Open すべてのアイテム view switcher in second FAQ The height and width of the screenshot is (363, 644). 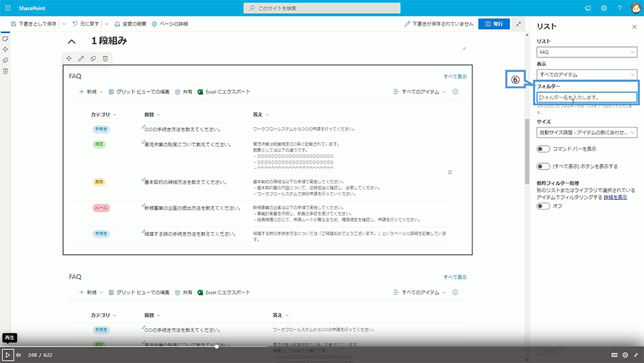click(419, 292)
